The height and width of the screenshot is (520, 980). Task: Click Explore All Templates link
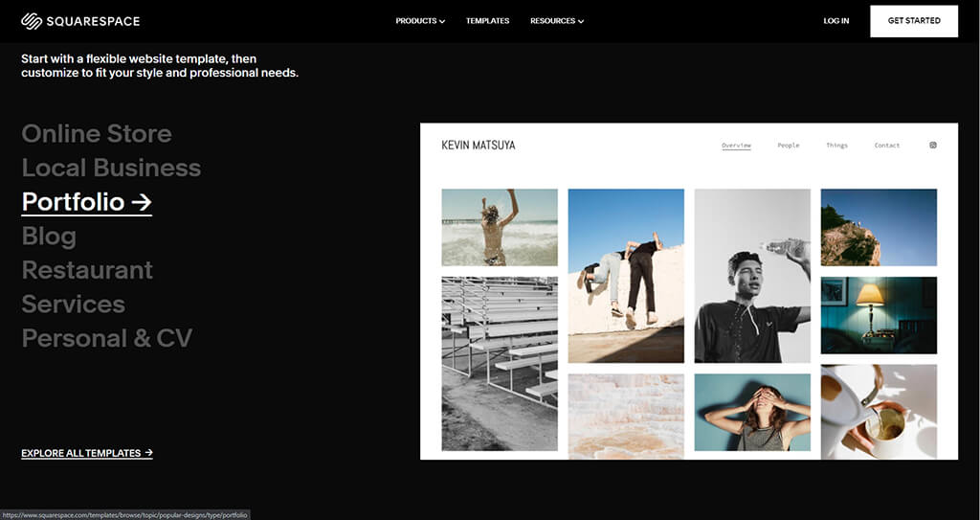(x=87, y=453)
